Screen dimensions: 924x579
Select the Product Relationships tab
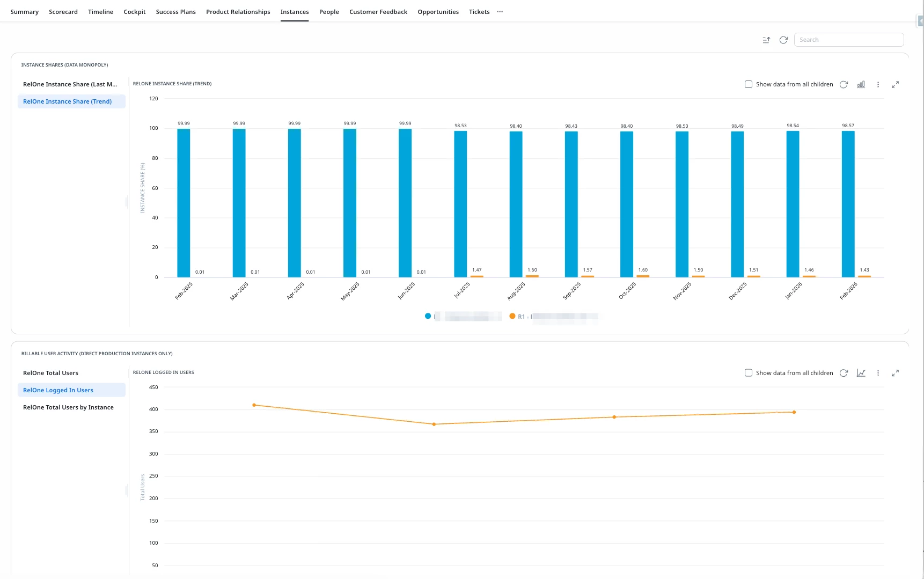238,12
